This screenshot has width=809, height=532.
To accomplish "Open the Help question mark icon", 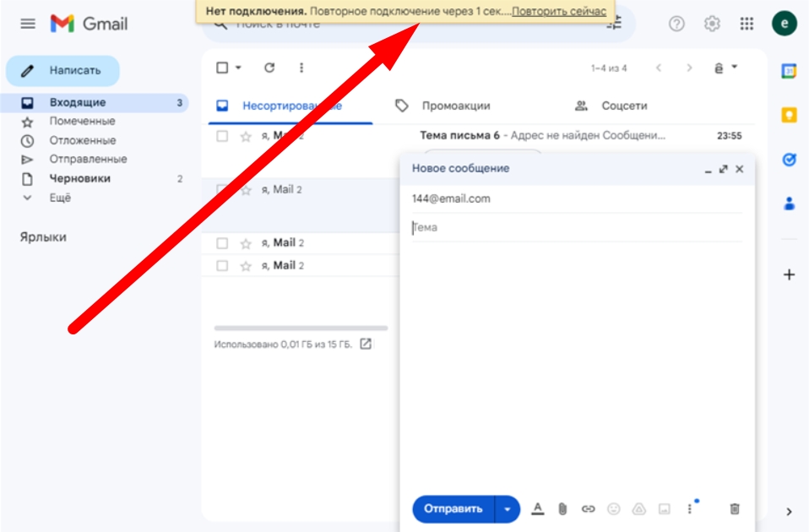I will (x=676, y=24).
